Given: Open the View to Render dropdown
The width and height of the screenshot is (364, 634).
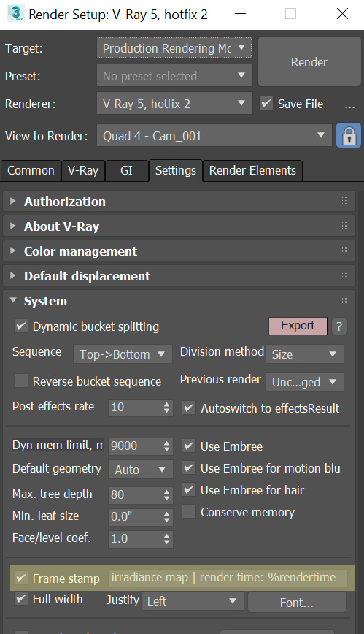Looking at the screenshot, I should point(214,135).
